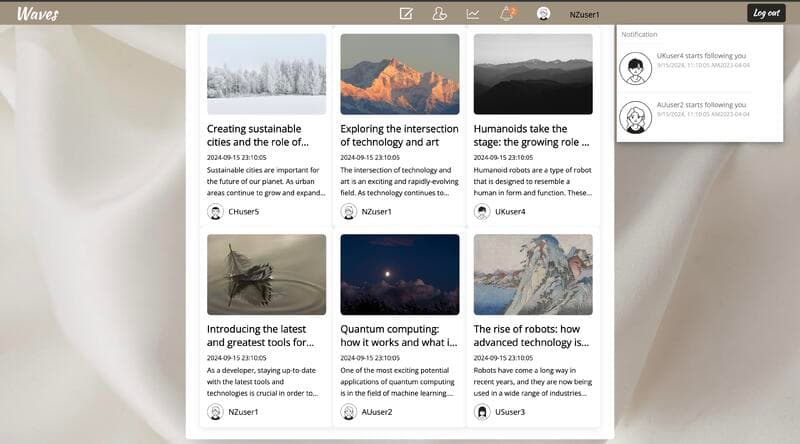Click the Log out button
This screenshot has height=444, width=800.
(x=766, y=13)
